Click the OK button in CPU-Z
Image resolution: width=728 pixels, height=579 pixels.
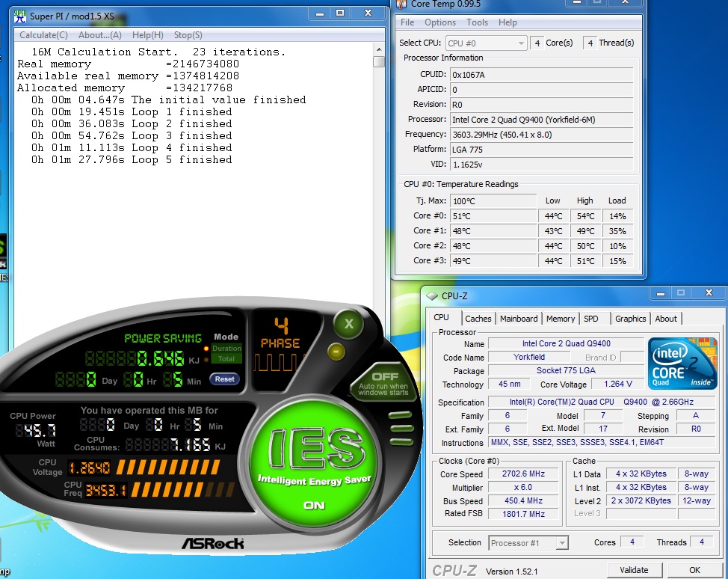pyautogui.click(x=694, y=570)
